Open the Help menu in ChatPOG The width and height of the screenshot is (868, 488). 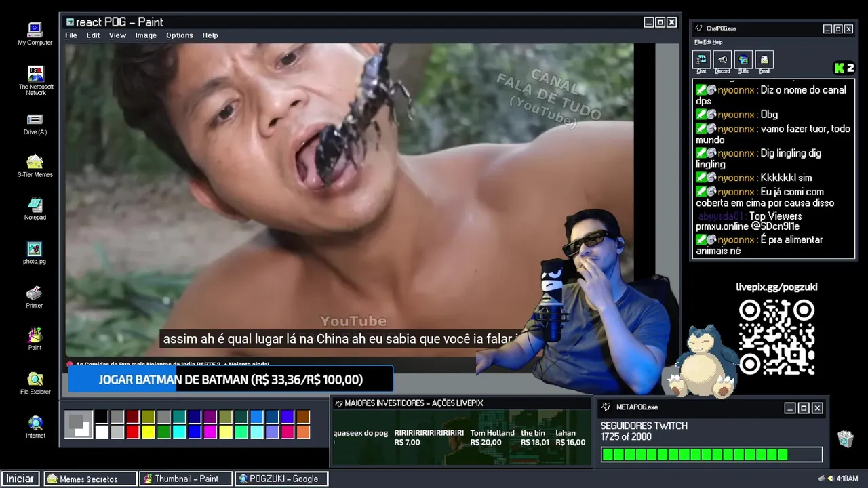point(717,43)
